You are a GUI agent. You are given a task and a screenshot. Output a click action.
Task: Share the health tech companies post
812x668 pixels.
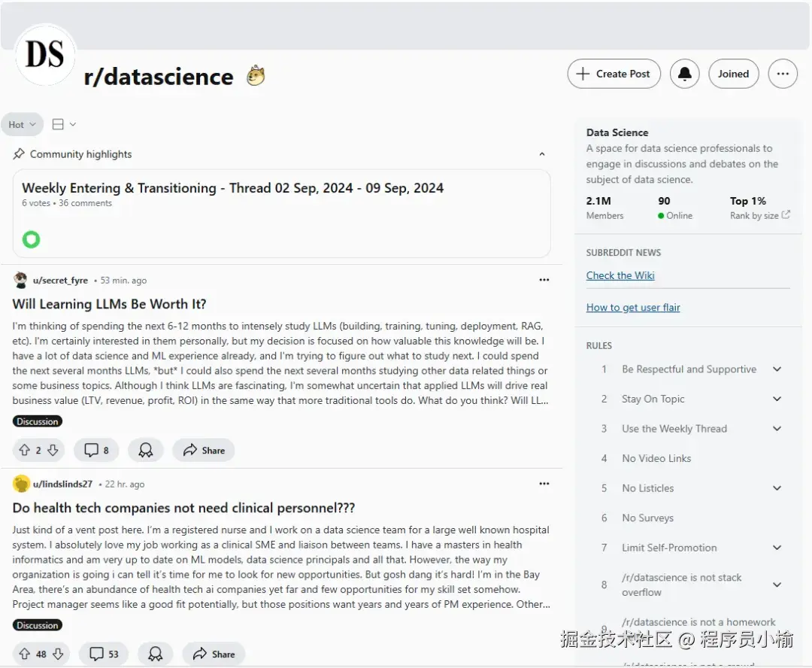214,654
